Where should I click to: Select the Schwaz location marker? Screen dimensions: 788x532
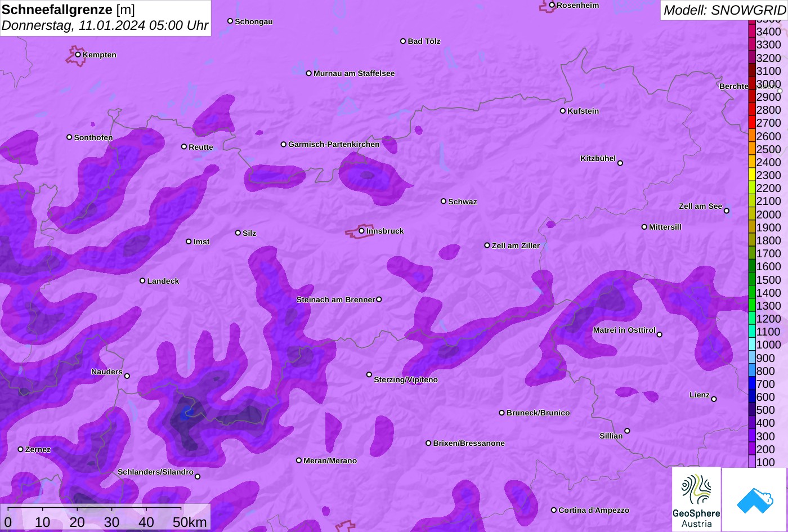[x=444, y=201]
